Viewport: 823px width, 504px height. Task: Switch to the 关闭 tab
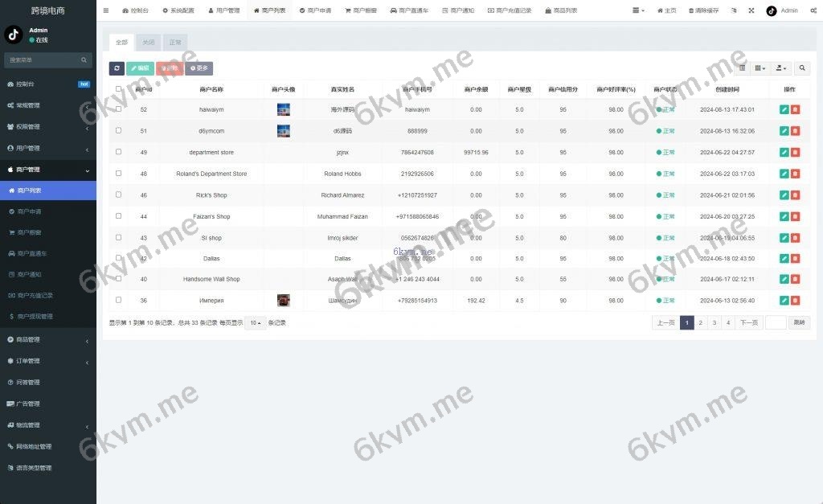point(149,41)
